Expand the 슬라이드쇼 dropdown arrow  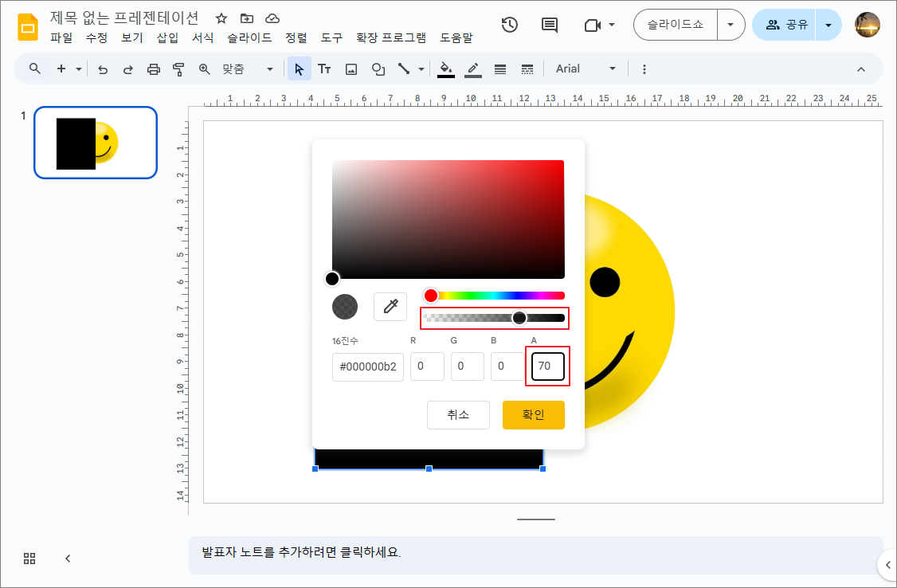(x=731, y=25)
